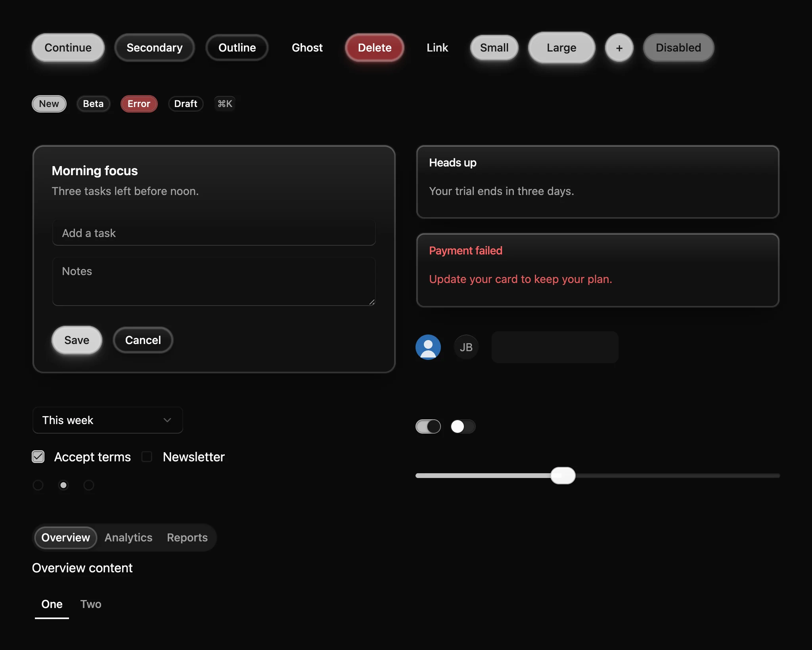
Task: Click the Secondary button
Action: pos(155,48)
